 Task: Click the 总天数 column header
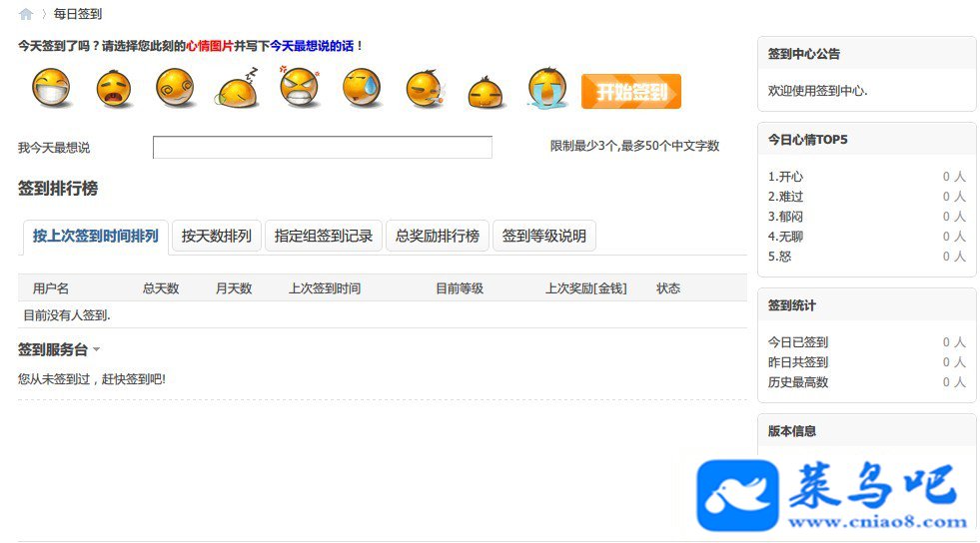coord(161,288)
